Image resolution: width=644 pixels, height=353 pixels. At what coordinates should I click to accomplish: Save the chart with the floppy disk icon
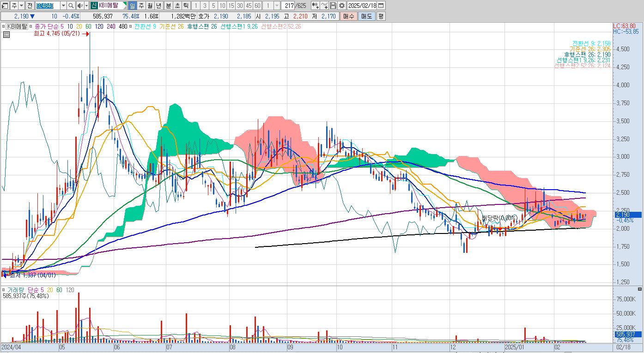pos(334,6)
